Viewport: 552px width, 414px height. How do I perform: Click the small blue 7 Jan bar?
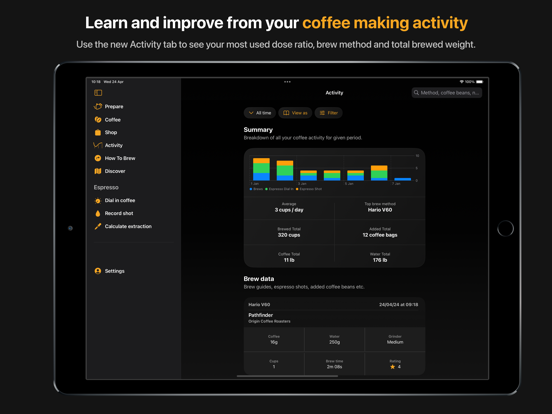click(x=402, y=179)
